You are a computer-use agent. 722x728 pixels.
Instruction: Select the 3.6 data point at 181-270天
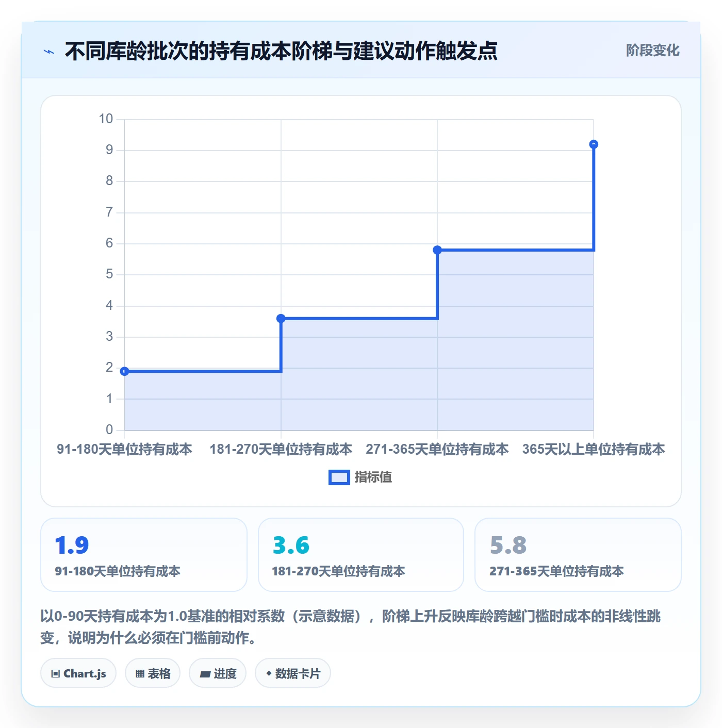click(281, 319)
